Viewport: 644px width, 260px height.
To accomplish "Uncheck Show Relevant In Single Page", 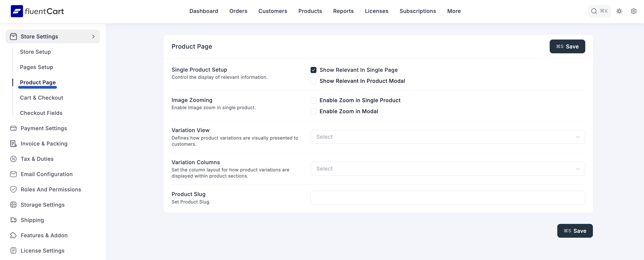I will point(313,70).
